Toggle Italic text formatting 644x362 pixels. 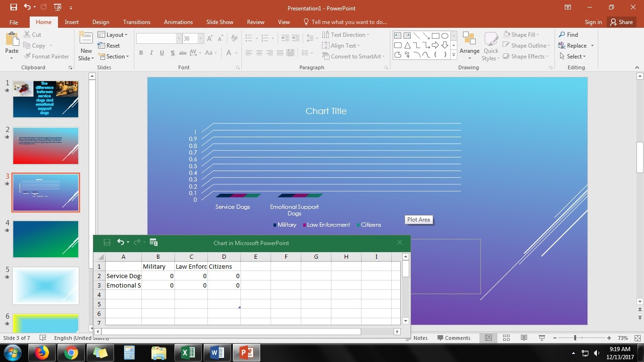(x=151, y=53)
